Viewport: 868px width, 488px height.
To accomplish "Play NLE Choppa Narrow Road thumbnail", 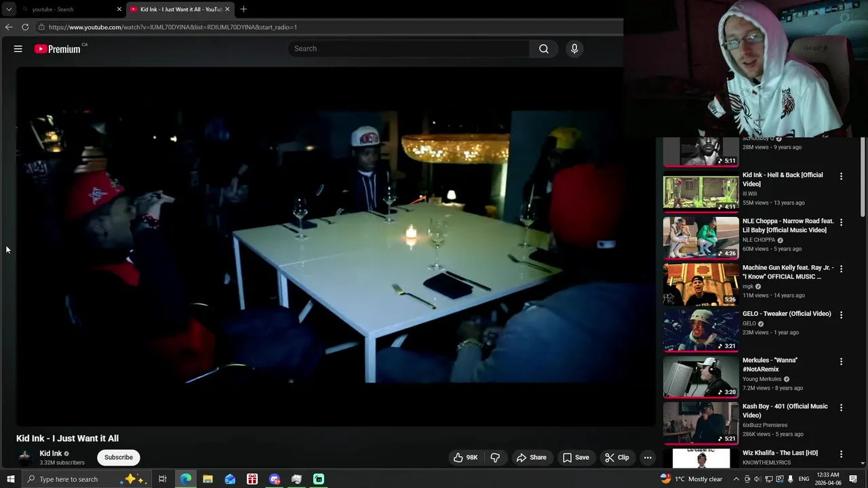I will (701, 239).
